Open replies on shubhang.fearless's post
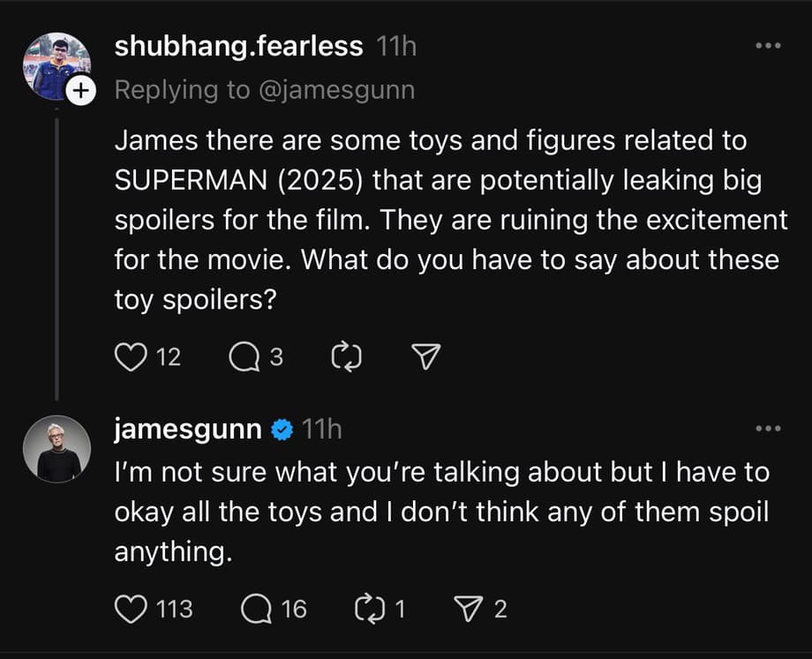812x659 pixels. (x=241, y=357)
